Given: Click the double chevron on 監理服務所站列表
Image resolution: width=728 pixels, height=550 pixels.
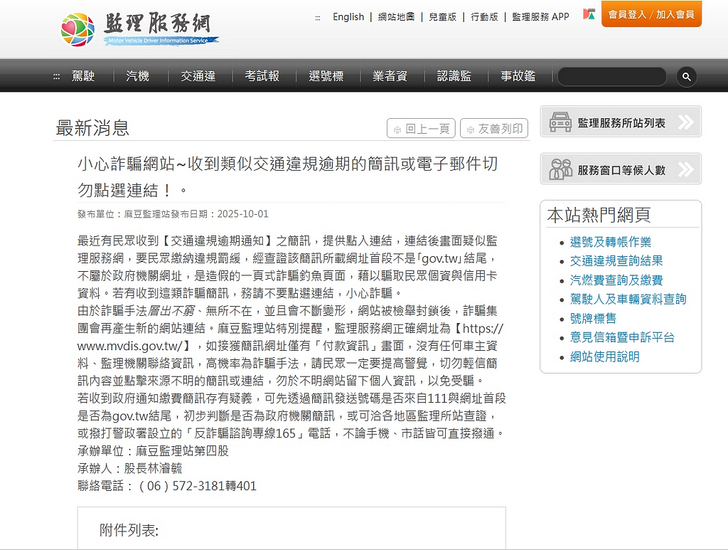Looking at the screenshot, I should click(x=687, y=122).
